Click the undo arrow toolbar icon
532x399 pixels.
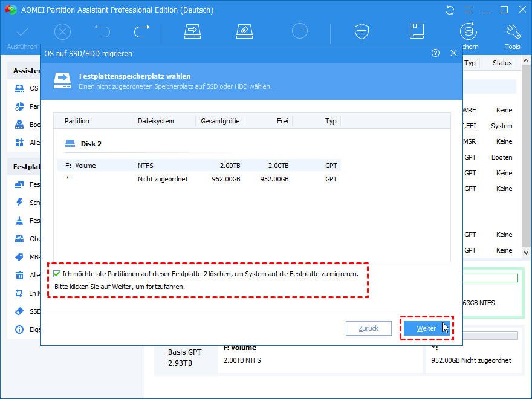pos(102,31)
